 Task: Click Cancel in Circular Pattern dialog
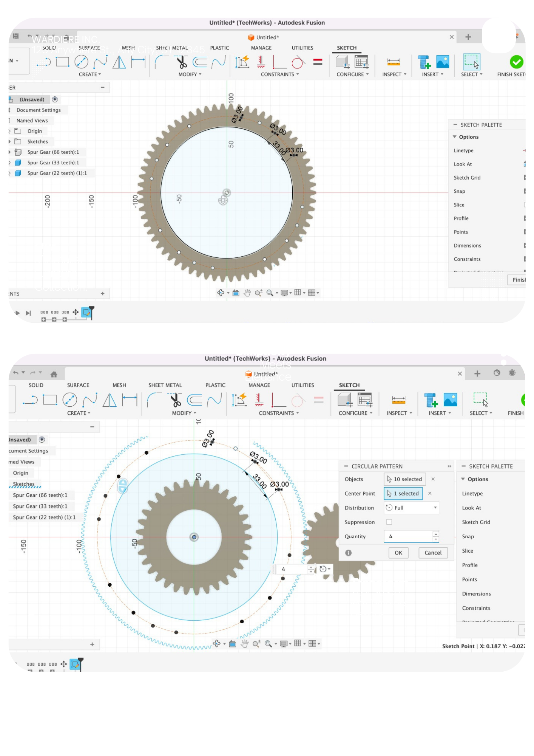tap(433, 553)
